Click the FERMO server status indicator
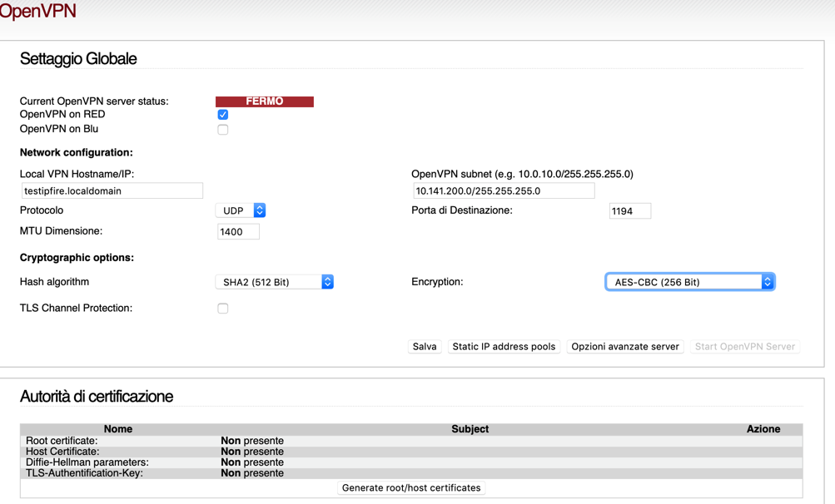835x504 pixels. click(x=265, y=101)
